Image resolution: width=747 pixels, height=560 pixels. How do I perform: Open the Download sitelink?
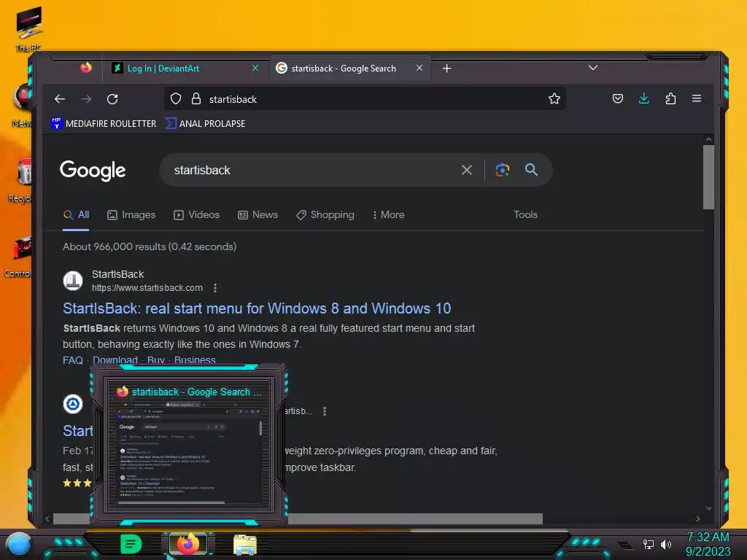coord(115,360)
